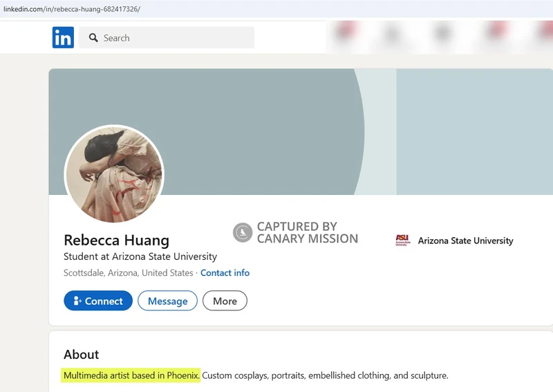Viewport: 553px width, 392px height.
Task: Click the name Rebecca Huang
Action: tap(116, 241)
